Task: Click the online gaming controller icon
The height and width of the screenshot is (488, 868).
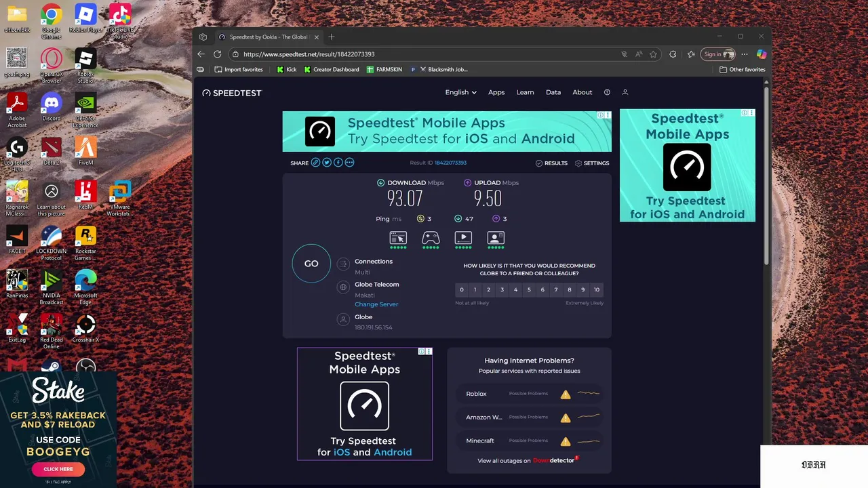Action: 431,238
